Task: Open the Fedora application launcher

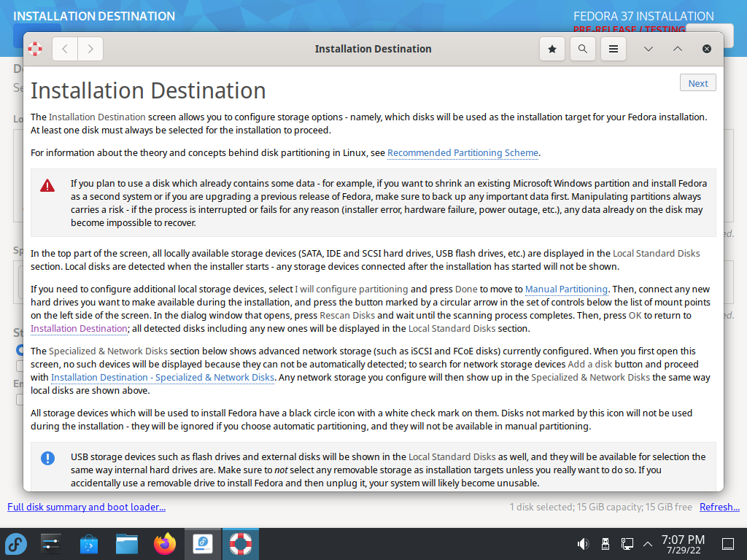Action: pos(16,544)
